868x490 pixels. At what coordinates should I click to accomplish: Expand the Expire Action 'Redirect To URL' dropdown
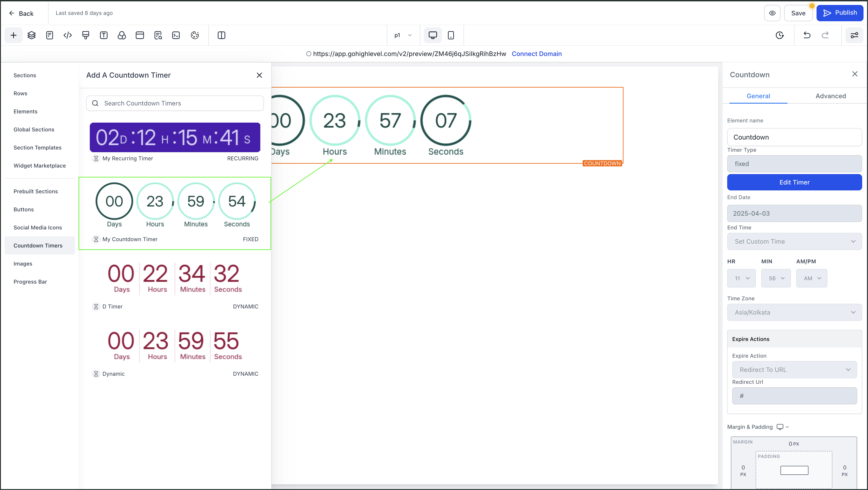coord(794,370)
